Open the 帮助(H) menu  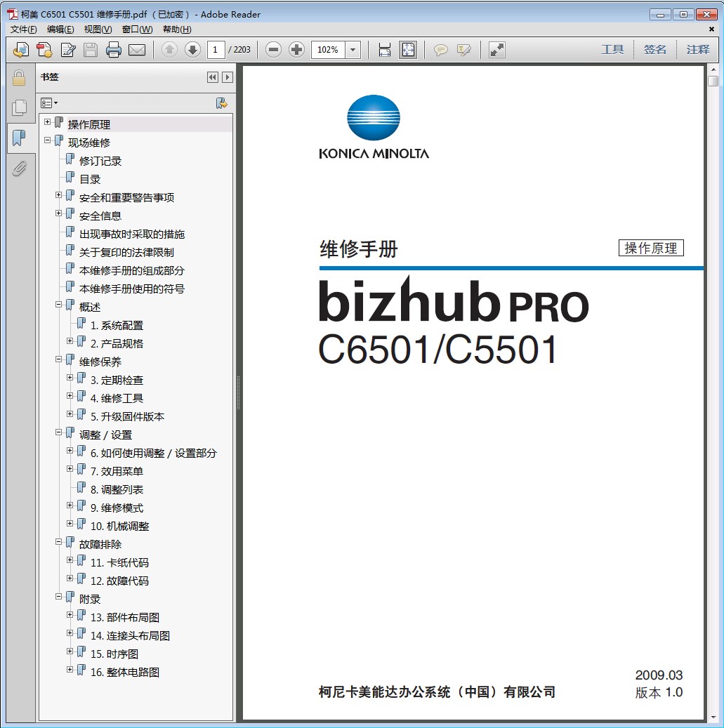click(x=177, y=29)
